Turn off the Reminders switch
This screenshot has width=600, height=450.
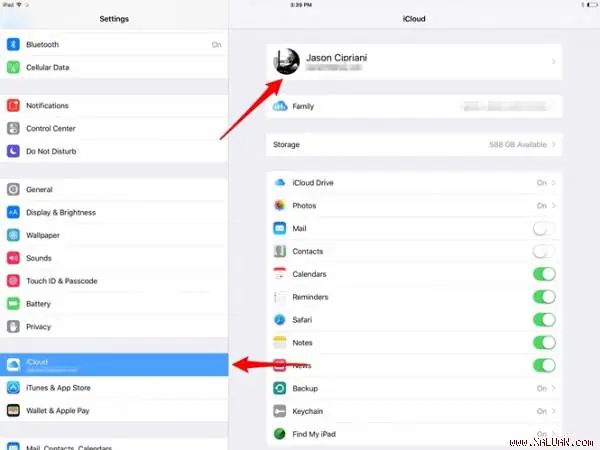click(x=544, y=297)
